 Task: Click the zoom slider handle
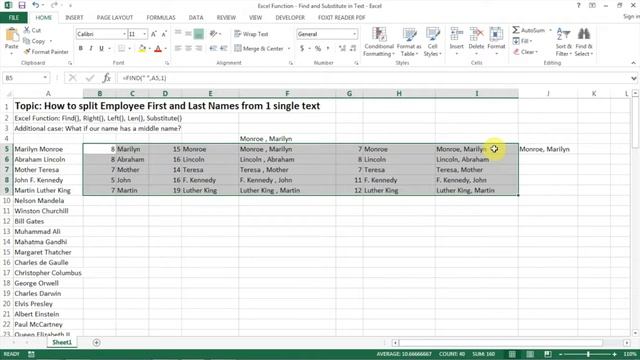coord(588,354)
